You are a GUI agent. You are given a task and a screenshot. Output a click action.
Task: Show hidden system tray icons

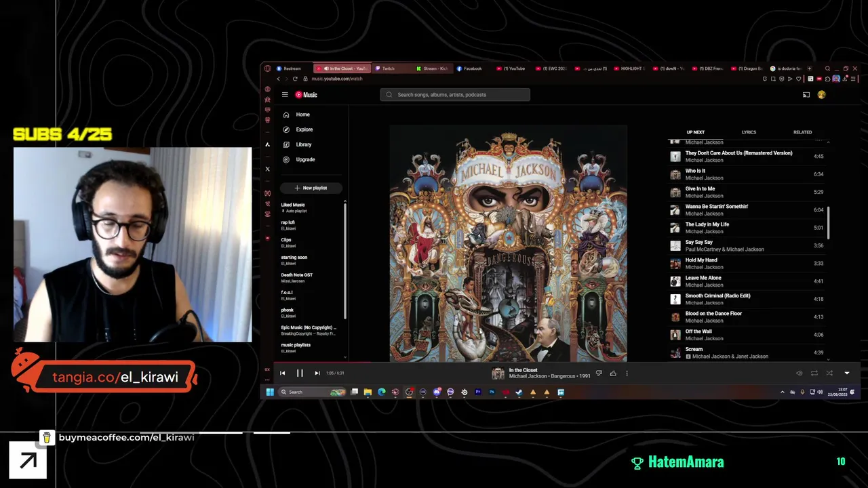click(x=782, y=392)
